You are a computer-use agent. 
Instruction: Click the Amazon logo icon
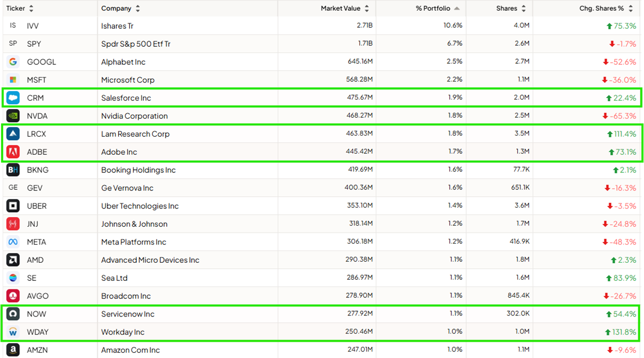click(13, 350)
